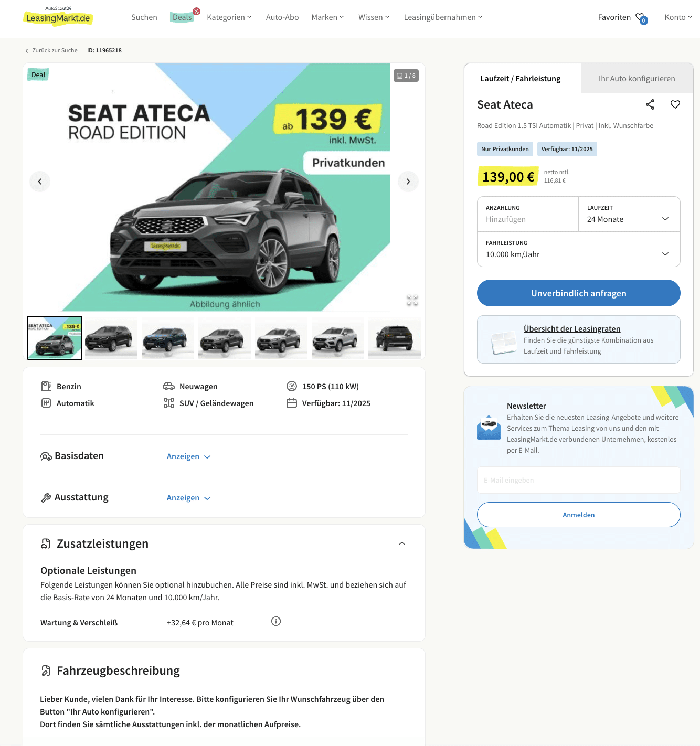This screenshot has height=746, width=700.
Task: Select the blue Seat Ateca thumbnail
Action: point(168,338)
